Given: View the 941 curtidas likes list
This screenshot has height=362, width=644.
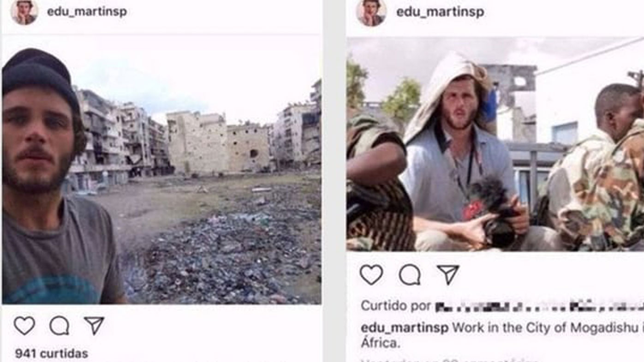Looking at the screenshot, I should pos(51,354).
